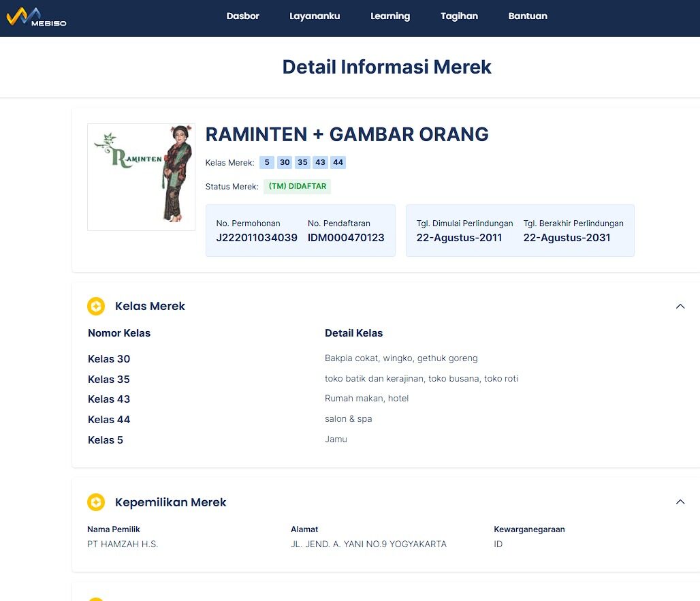700x601 pixels.
Task: Open the Dasbor menu
Action: (x=243, y=16)
